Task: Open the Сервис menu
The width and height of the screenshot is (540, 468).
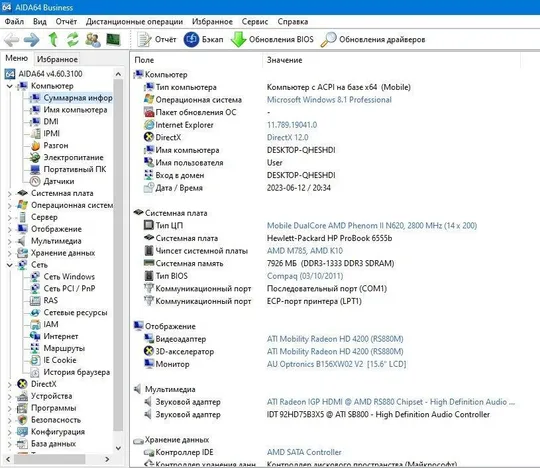Action: click(255, 22)
